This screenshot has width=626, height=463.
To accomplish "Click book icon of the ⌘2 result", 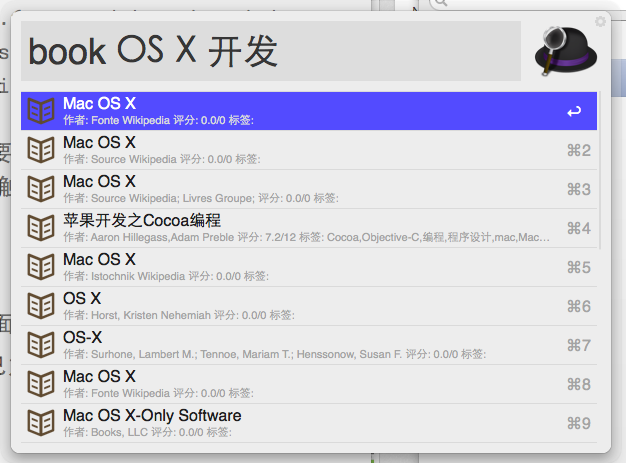I will [x=41, y=150].
